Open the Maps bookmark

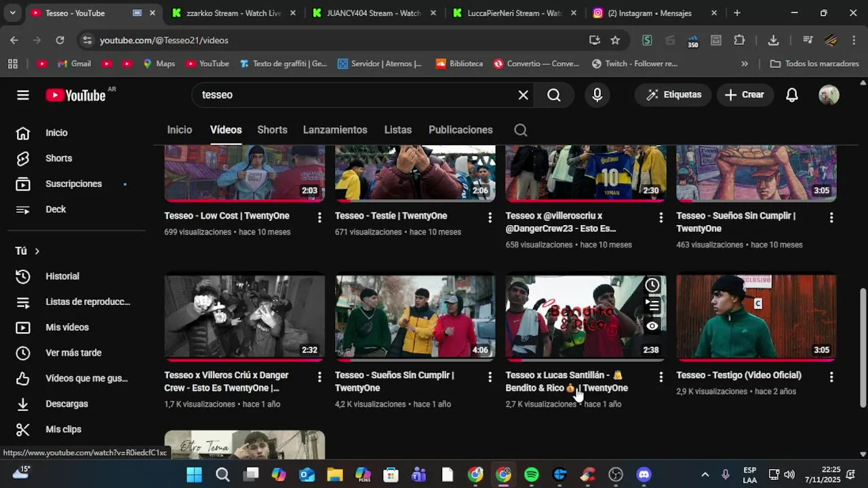[x=159, y=64]
